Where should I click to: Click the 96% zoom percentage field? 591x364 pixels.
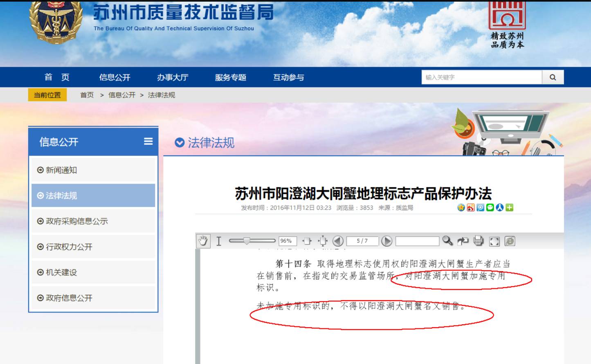pos(288,241)
